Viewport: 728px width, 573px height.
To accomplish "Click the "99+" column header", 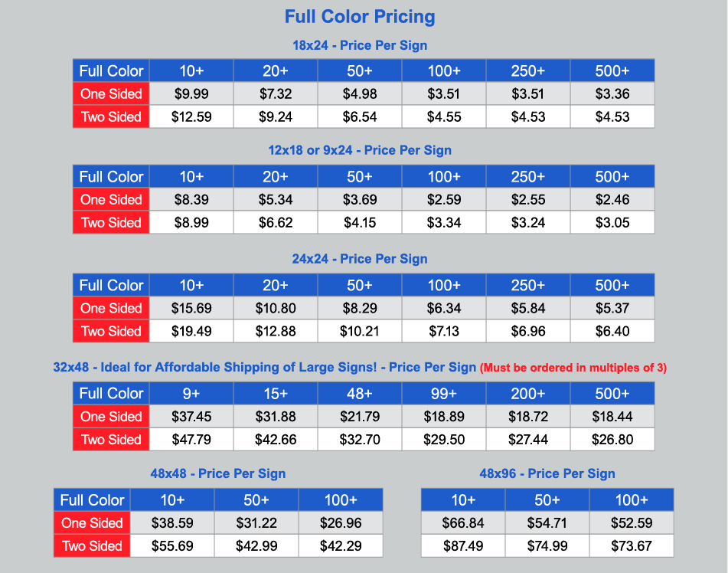I will coord(444,393).
